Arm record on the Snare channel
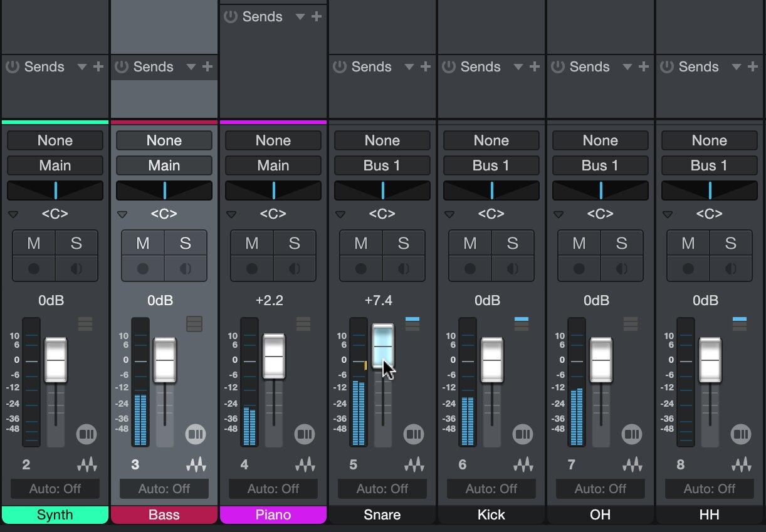This screenshot has width=766, height=532. [361, 269]
